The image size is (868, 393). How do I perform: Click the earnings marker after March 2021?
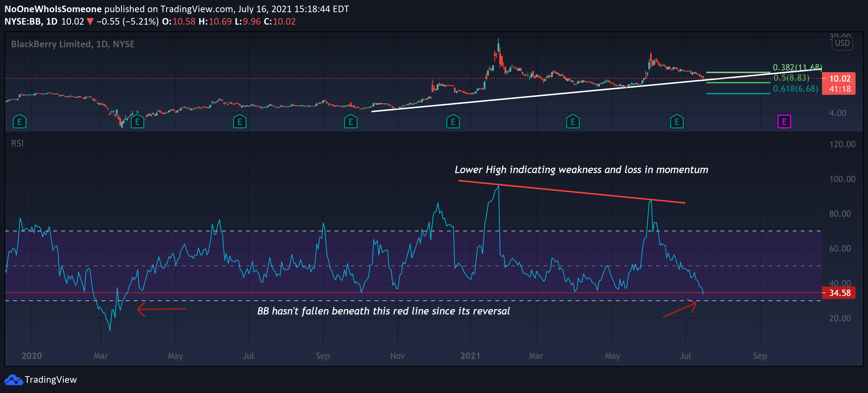tap(573, 122)
